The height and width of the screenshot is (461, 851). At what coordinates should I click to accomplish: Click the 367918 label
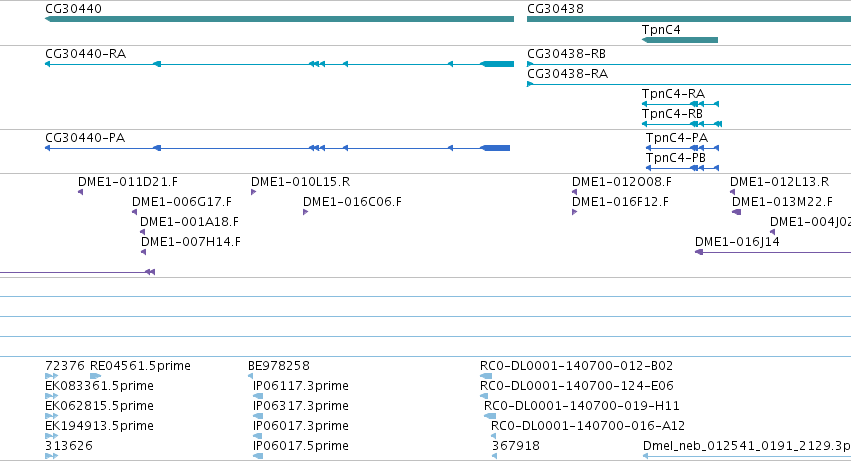tap(516, 446)
